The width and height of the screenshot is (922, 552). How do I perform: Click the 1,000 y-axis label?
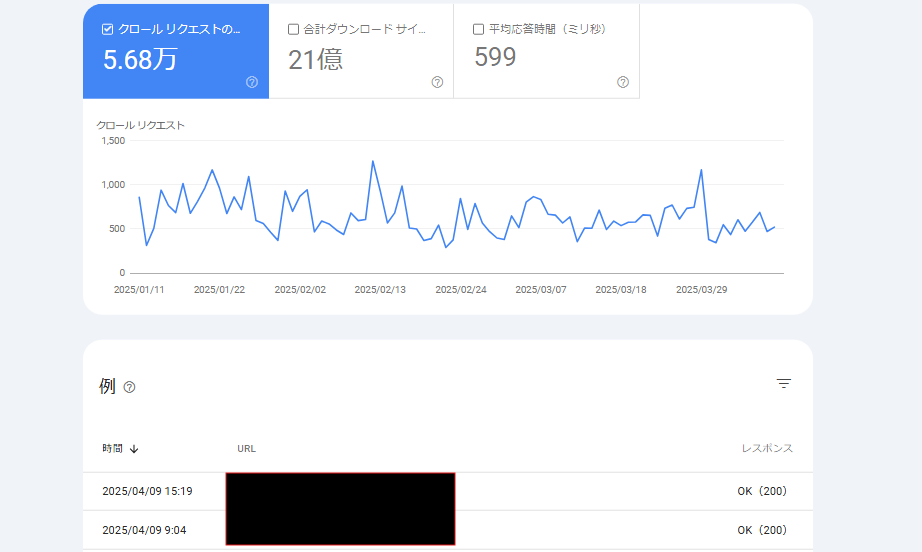click(113, 185)
